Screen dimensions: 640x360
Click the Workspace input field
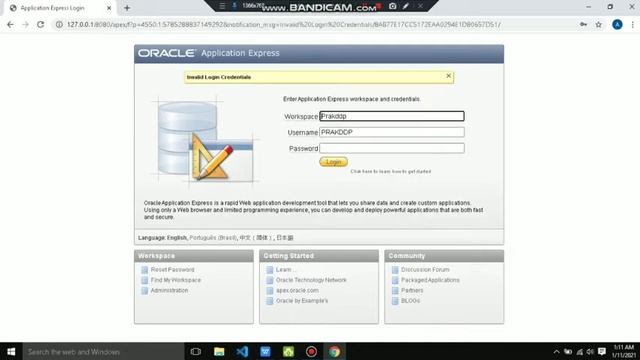pos(392,116)
